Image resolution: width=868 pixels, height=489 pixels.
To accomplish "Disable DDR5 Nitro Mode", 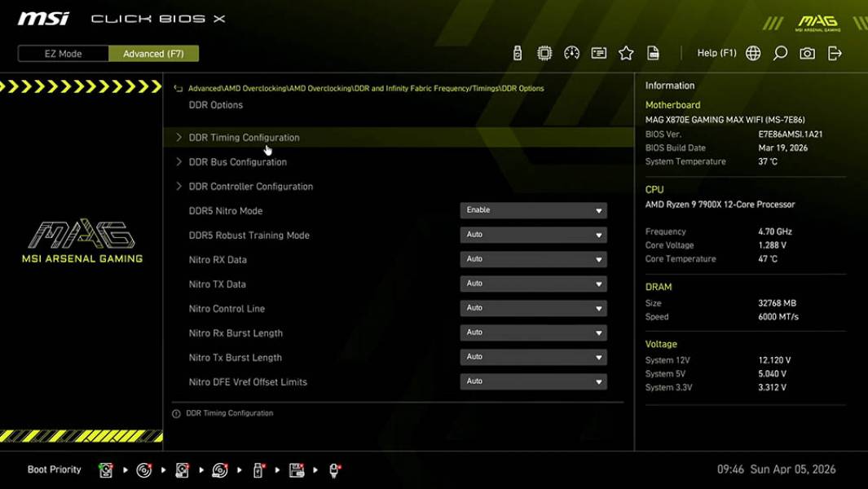I will tap(533, 210).
